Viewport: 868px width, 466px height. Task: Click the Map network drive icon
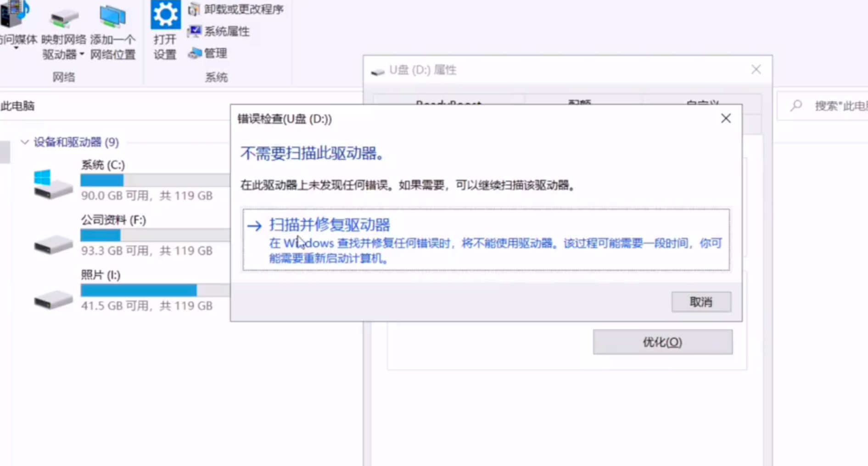pyautogui.click(x=64, y=17)
